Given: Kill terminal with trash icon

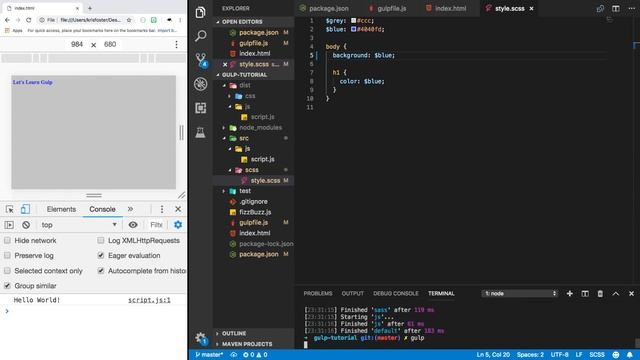Looking at the screenshot, I should 600,293.
